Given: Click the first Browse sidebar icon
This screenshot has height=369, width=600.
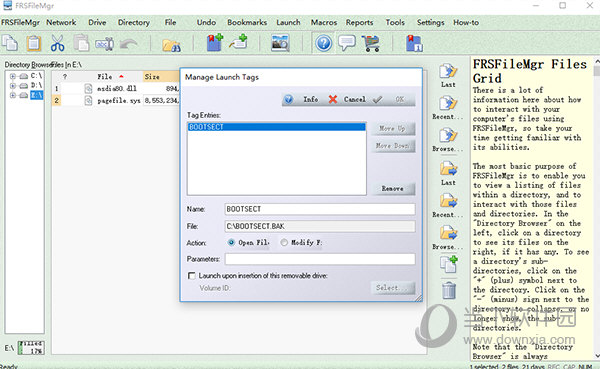Looking at the screenshot, I should click(448, 136).
